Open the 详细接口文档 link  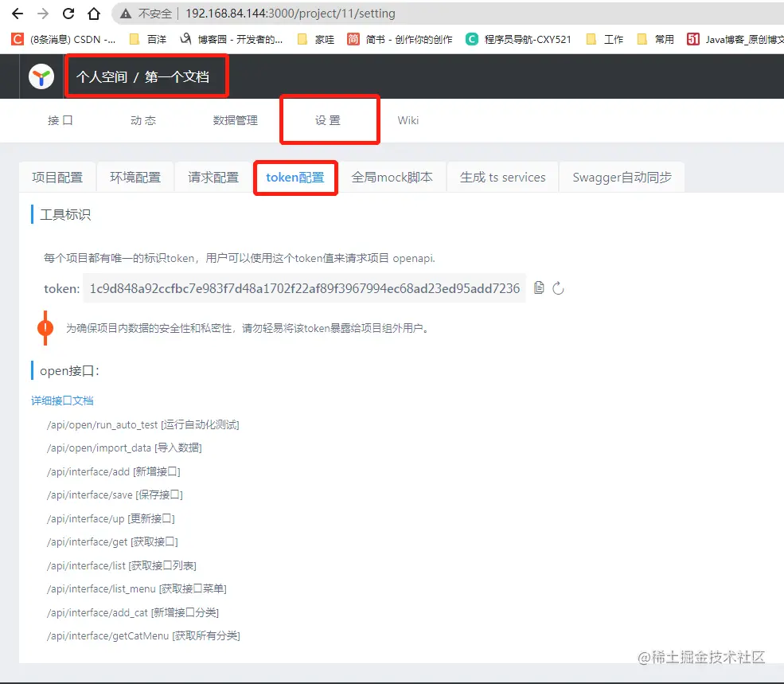(62, 401)
